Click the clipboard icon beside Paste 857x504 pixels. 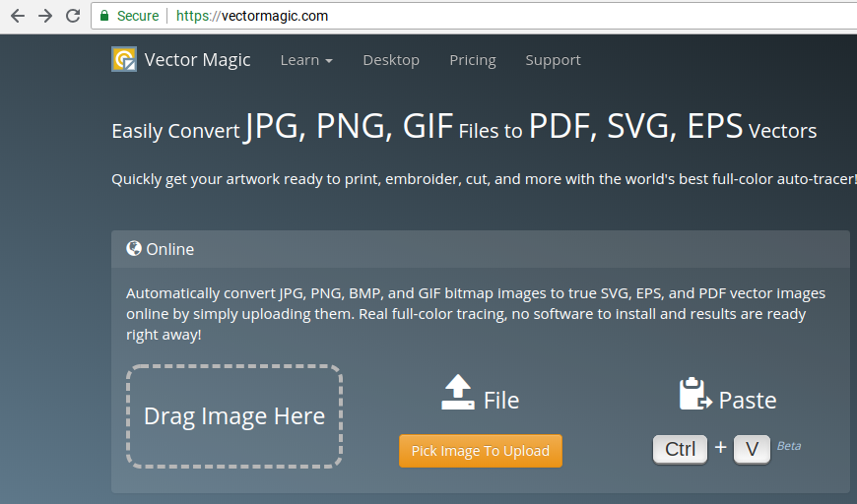[694, 395]
